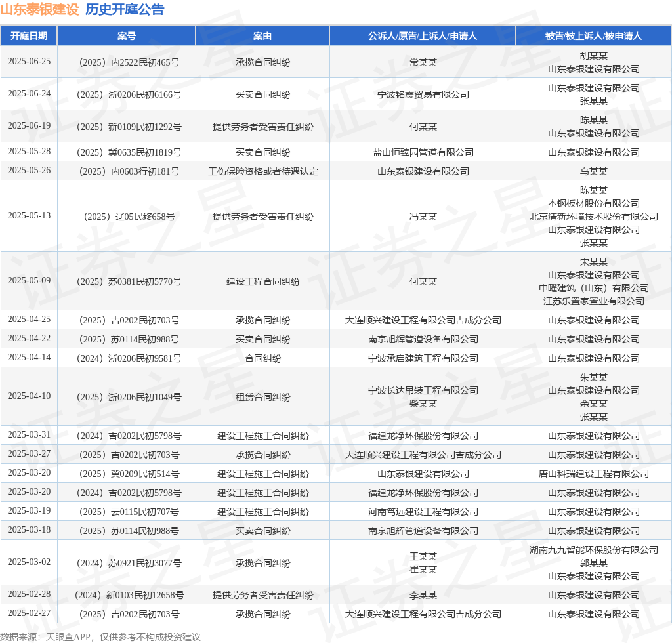The height and width of the screenshot is (643, 672).
Task: Click the date cell 2025-04-22
Action: pos(29,338)
